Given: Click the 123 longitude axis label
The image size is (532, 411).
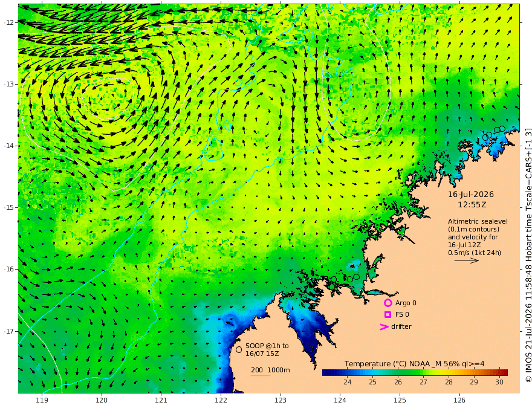Looking at the screenshot, I should coord(281,401).
